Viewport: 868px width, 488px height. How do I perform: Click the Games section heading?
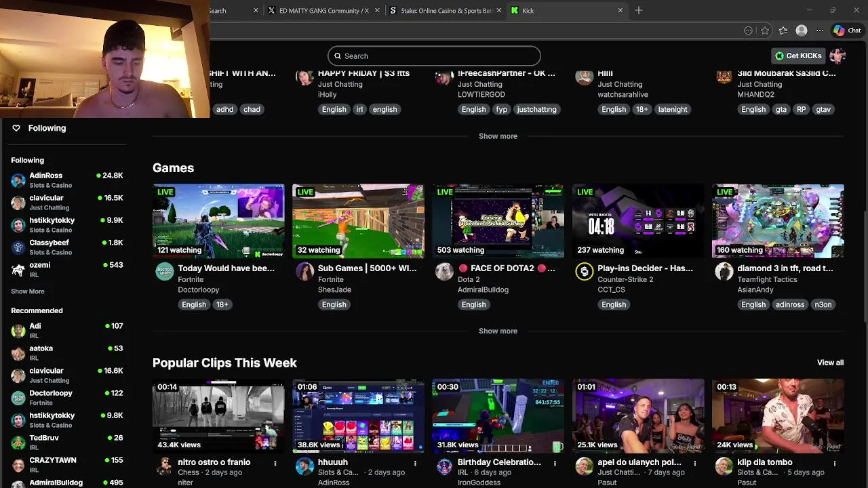pos(173,168)
